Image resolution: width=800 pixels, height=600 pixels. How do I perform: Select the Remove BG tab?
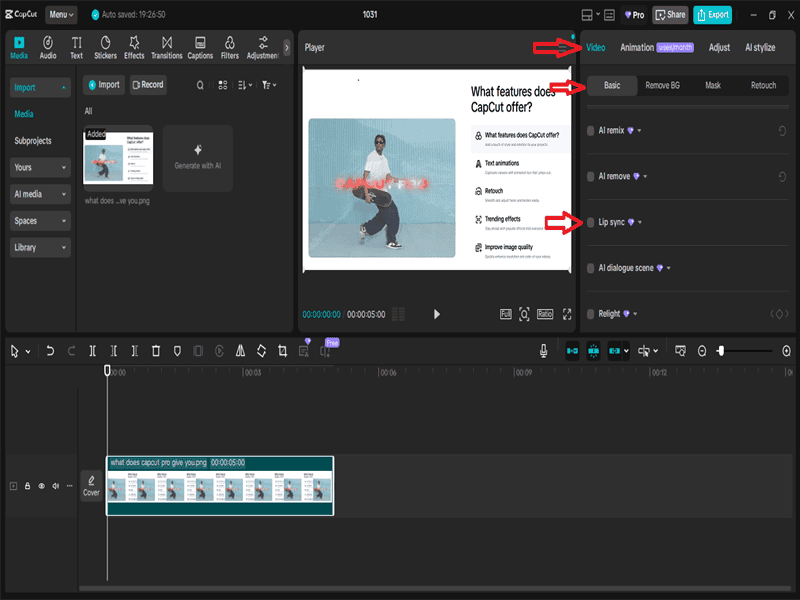click(662, 86)
